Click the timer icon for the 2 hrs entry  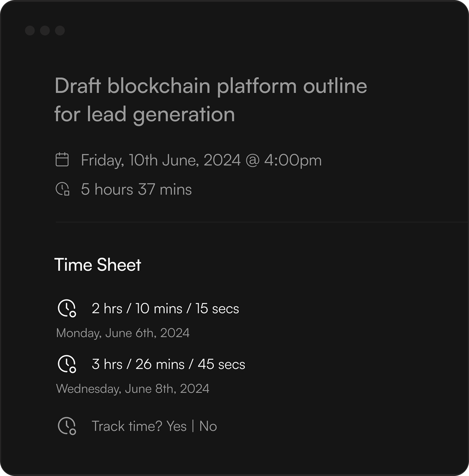67,308
